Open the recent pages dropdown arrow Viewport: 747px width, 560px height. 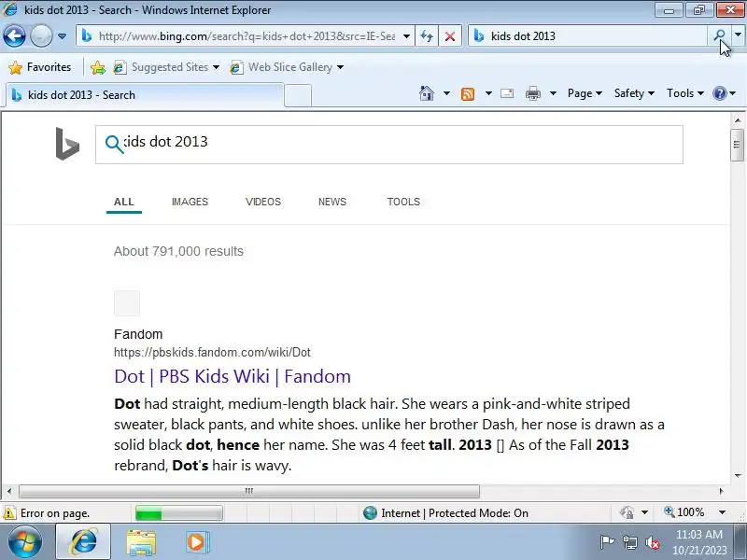coord(62,36)
